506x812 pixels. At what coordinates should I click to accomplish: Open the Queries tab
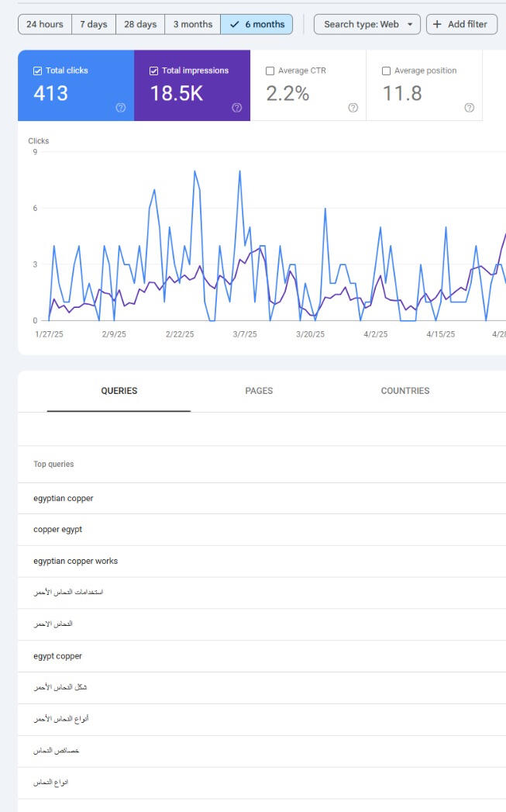[x=119, y=391]
